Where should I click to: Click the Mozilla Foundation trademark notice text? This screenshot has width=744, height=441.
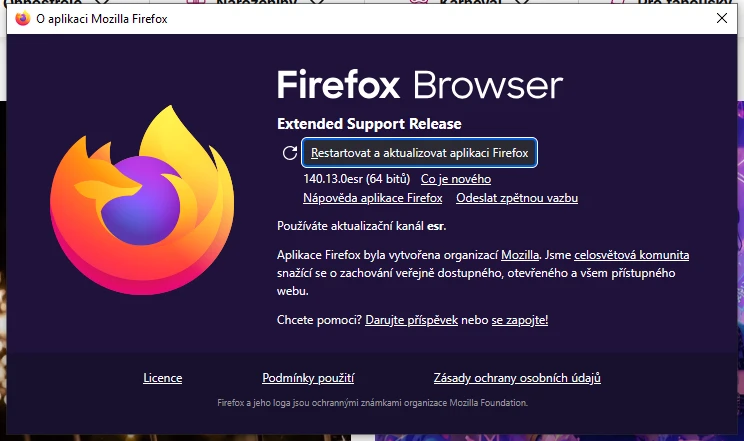click(x=372, y=403)
